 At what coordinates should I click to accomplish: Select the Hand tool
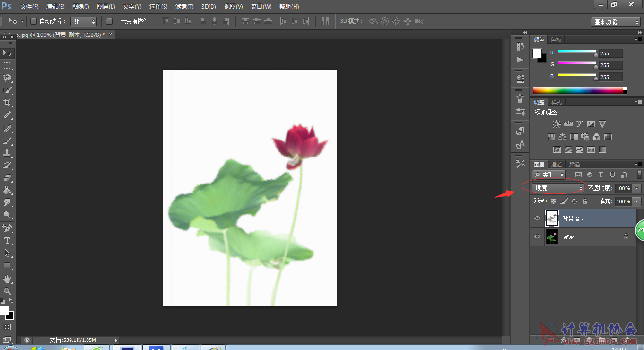[7, 279]
